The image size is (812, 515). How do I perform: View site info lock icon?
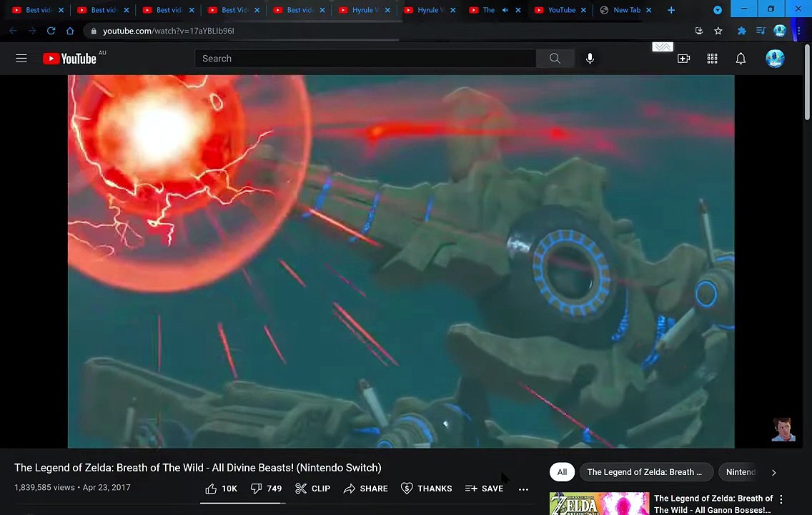[94, 31]
